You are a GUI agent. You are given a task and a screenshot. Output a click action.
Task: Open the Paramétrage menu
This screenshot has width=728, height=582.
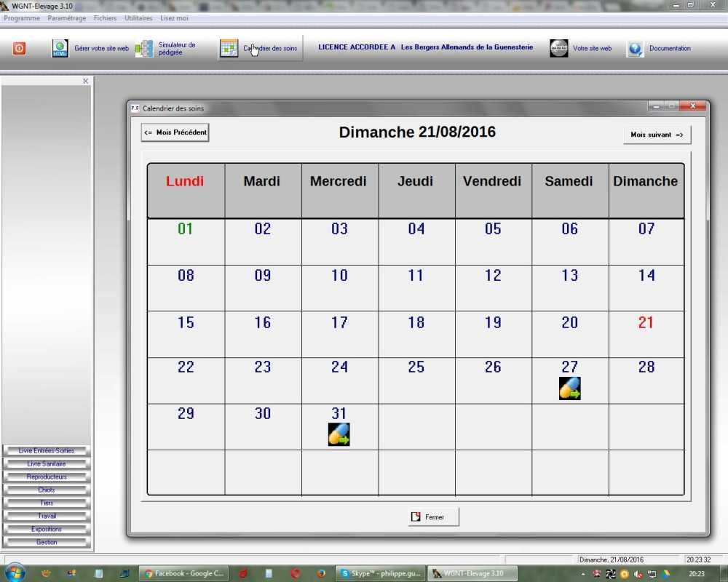[x=66, y=18]
